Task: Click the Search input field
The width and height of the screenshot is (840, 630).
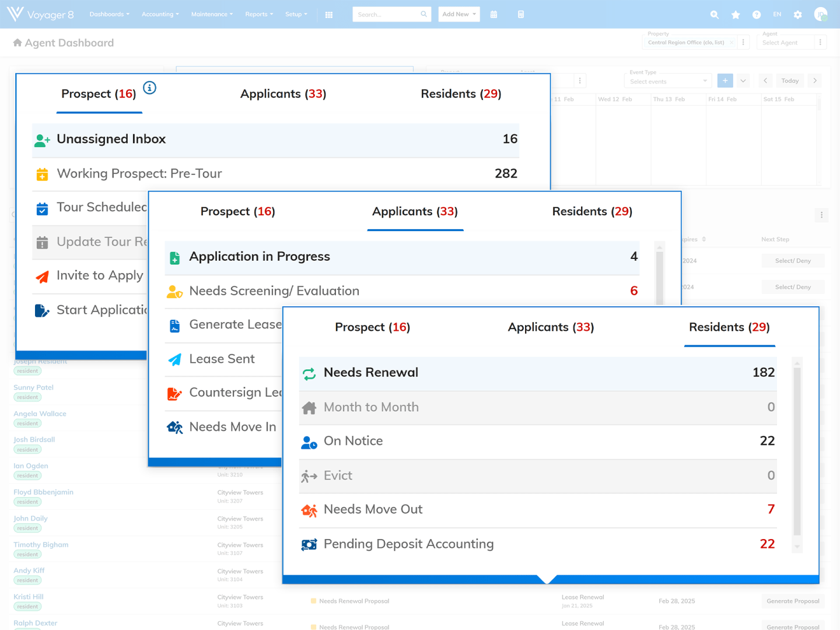Action: point(388,15)
